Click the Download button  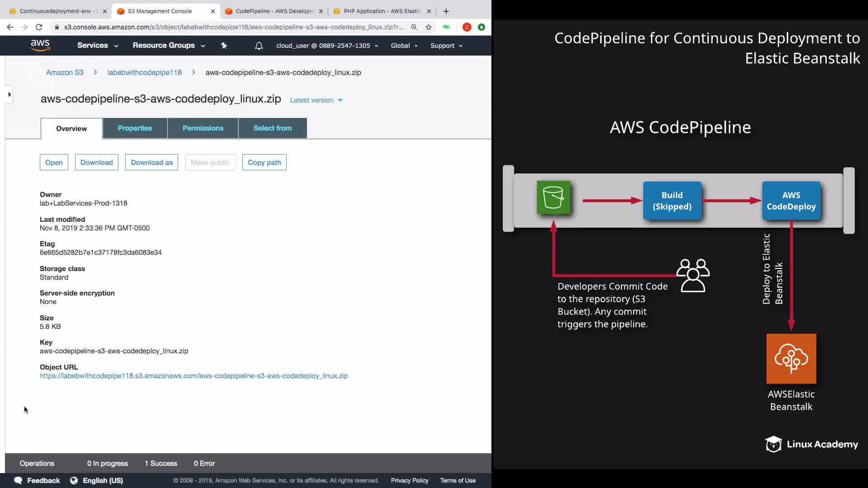point(96,163)
